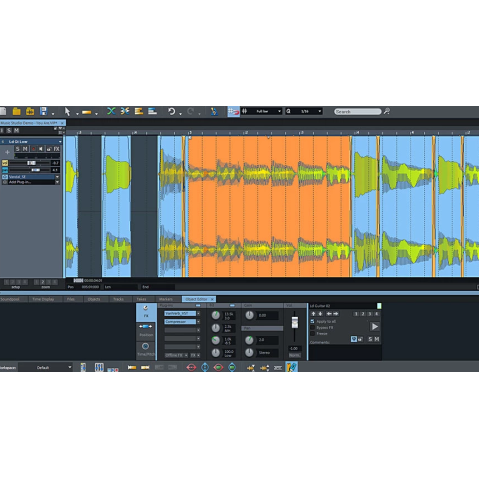Click the Norm. button under volume fader

tap(294, 355)
